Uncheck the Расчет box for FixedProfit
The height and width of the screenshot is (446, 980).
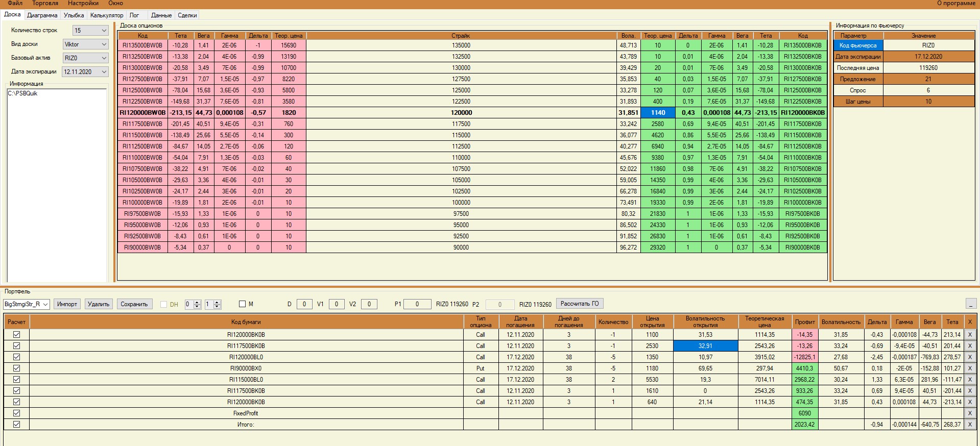coord(16,413)
